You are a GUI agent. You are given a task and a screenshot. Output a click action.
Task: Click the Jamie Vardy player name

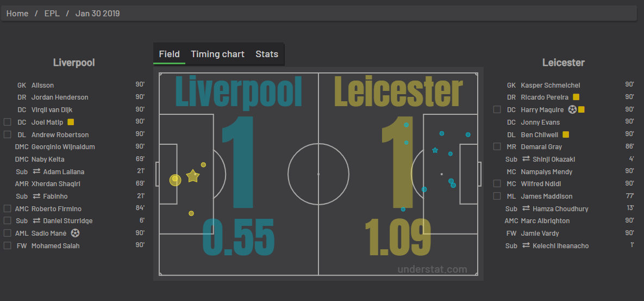[x=540, y=233]
